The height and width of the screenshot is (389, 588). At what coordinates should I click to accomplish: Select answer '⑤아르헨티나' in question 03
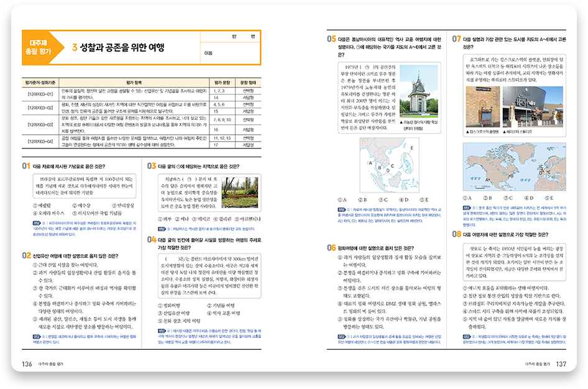247,219
